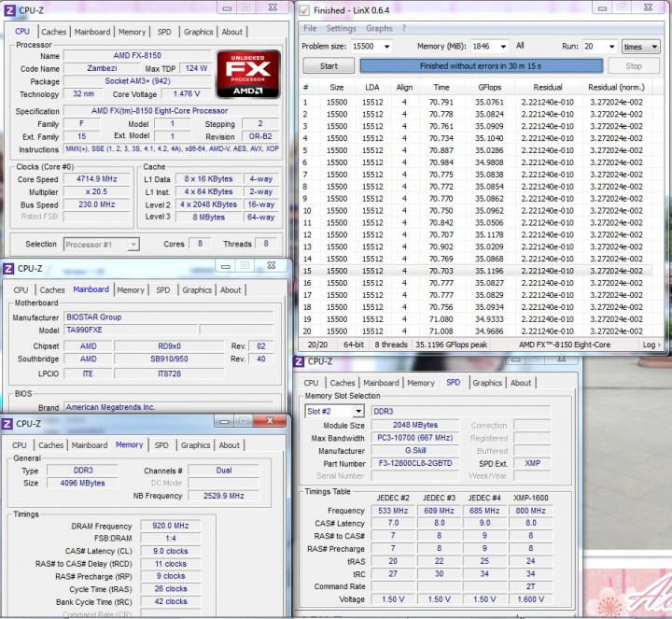Click GFlops value 35.0761 in row 1
Screen dimensions: 672x619
(x=489, y=102)
